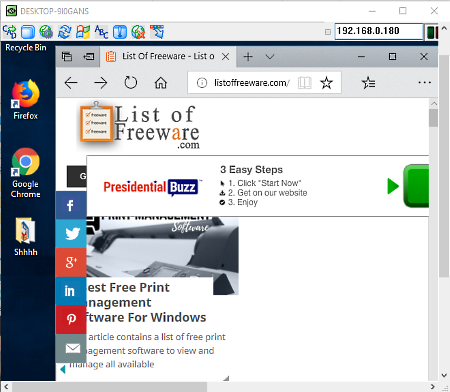Viewport: 450px width, 392px height.
Task: Open connection options globe-gear icon
Action: (46, 32)
